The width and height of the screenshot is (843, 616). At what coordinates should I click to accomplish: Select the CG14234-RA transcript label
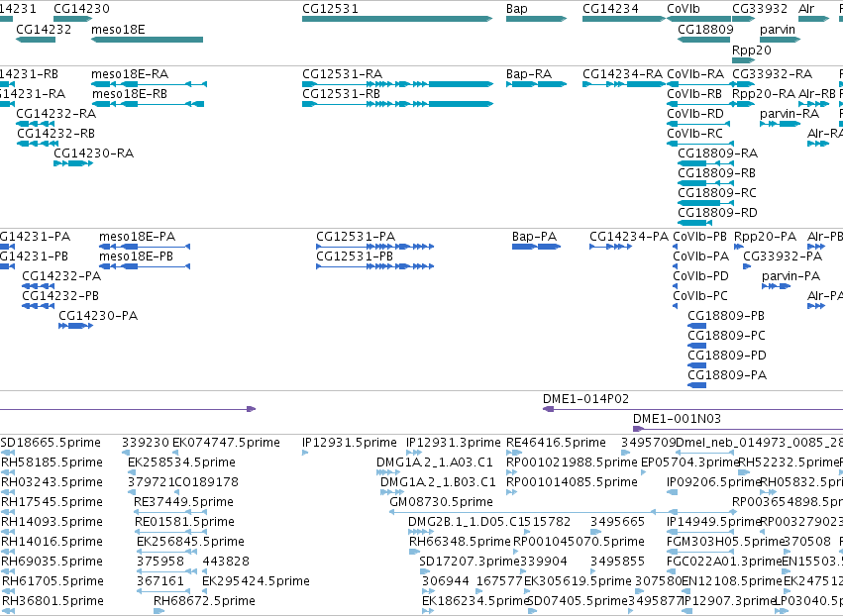(622, 73)
